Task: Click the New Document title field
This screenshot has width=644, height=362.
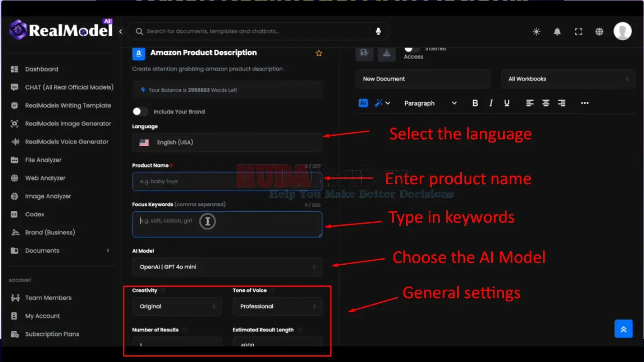Action: 422,79
